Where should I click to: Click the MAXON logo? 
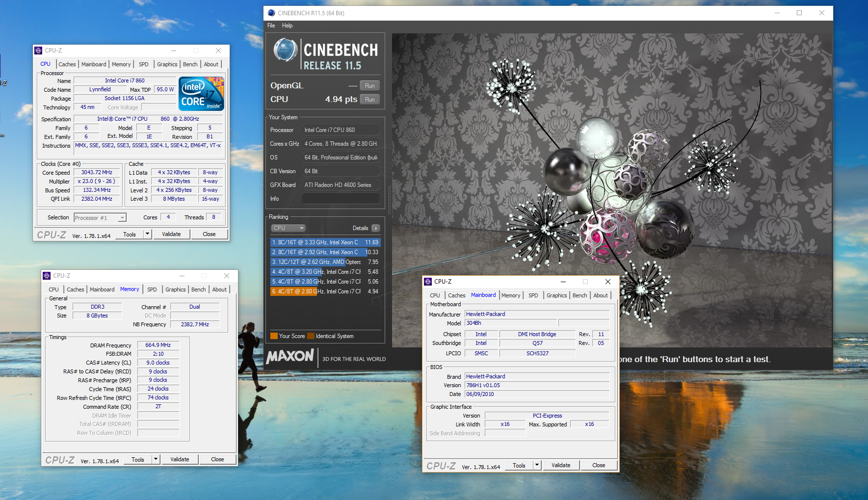click(x=290, y=356)
